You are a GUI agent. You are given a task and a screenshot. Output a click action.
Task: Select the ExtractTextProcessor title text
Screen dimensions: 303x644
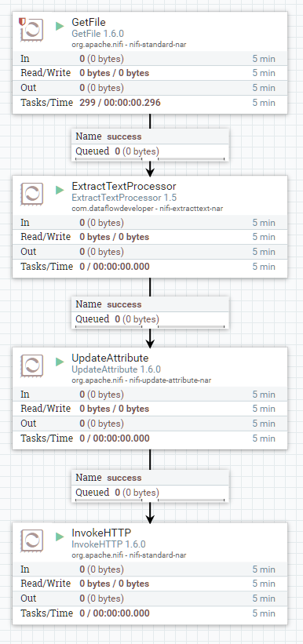point(124,186)
